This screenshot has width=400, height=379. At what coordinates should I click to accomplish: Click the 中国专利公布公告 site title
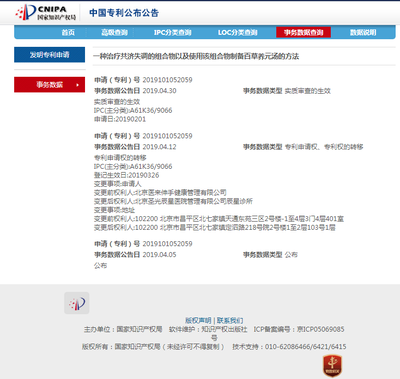coord(124,13)
